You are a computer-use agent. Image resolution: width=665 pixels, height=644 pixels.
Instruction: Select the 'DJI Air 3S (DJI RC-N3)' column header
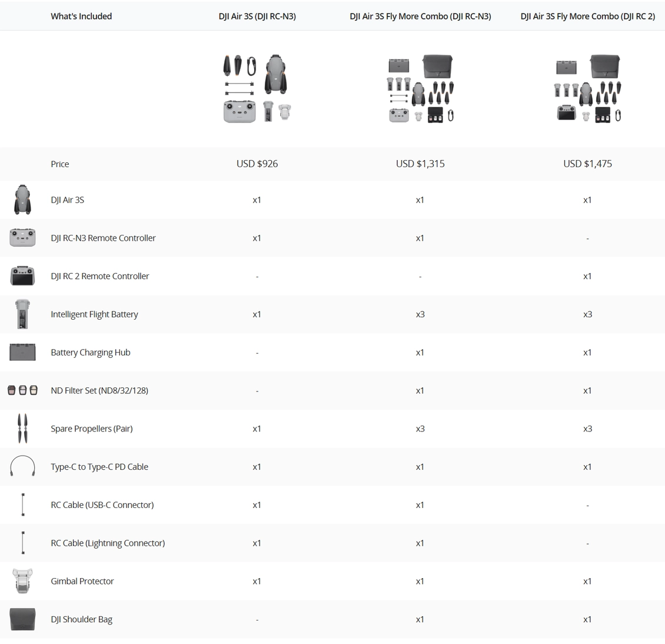coord(257,16)
